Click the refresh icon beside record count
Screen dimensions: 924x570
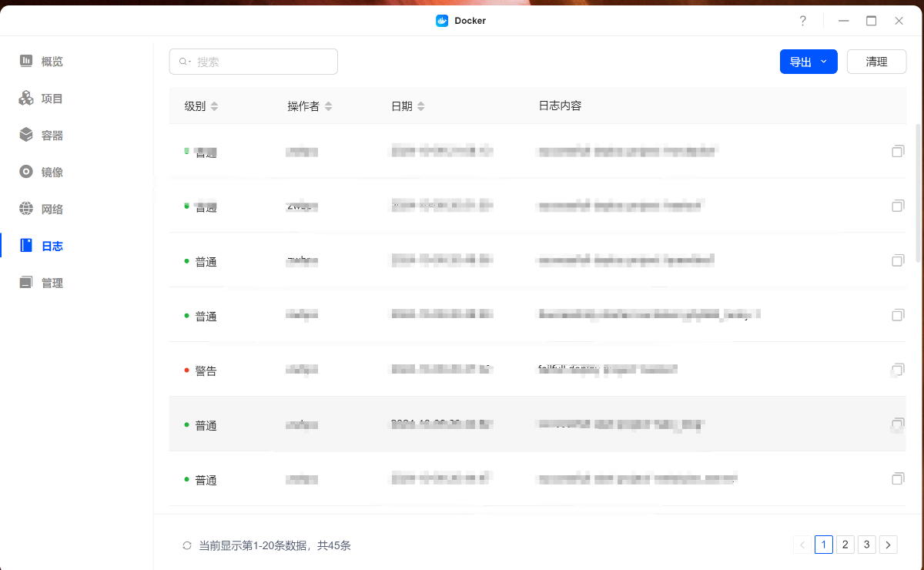click(x=186, y=545)
